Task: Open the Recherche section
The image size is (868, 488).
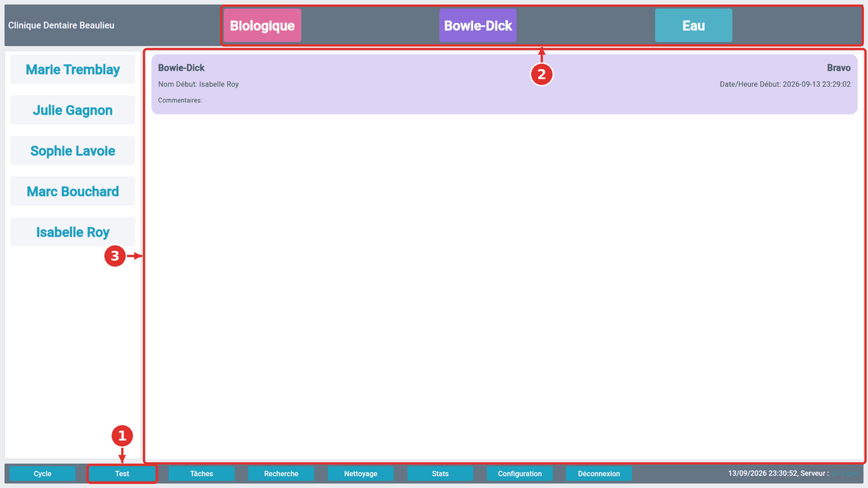Action: [281, 474]
